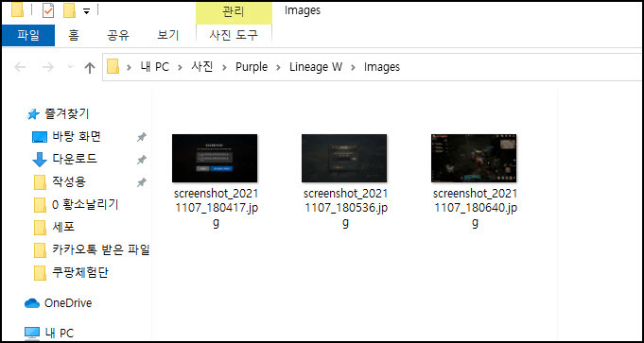644x343 pixels.
Task: Click the screenshot_20211107_180640.jpg file name
Action: [x=475, y=209]
